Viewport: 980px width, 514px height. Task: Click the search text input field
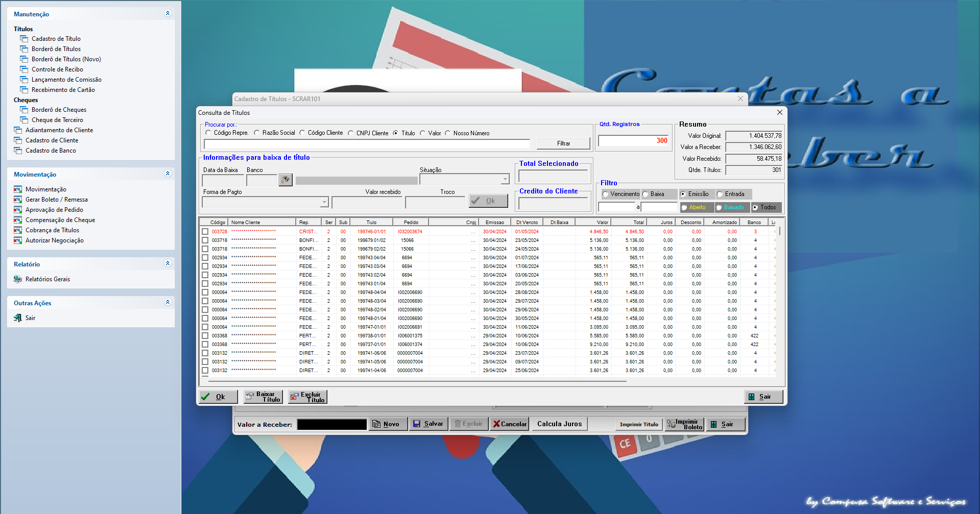coord(367,144)
